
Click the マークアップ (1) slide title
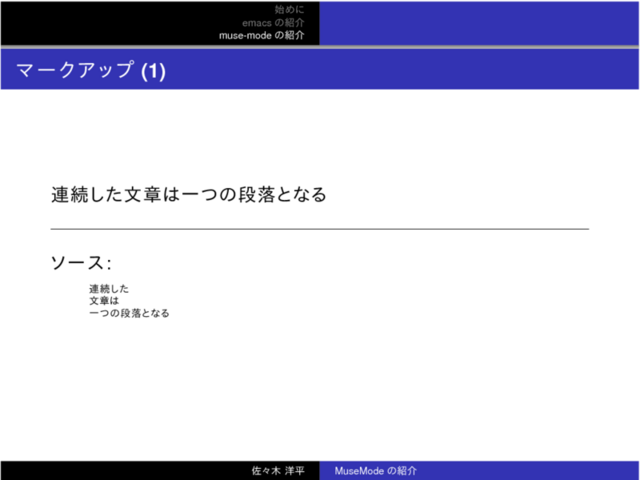click(x=92, y=70)
